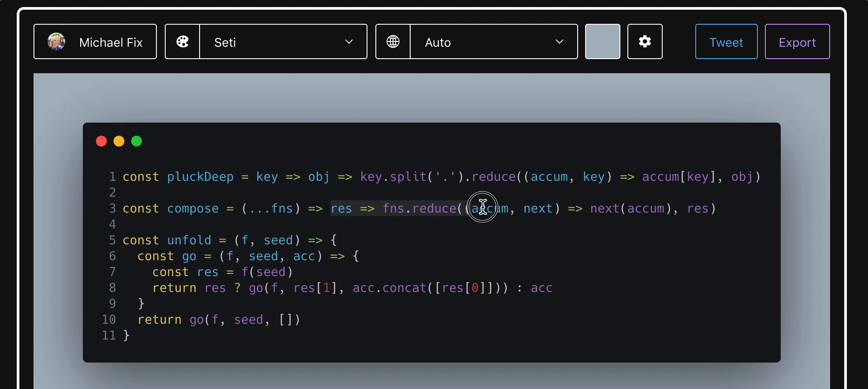Click 'accum[key]' on line 1

coord(679,177)
